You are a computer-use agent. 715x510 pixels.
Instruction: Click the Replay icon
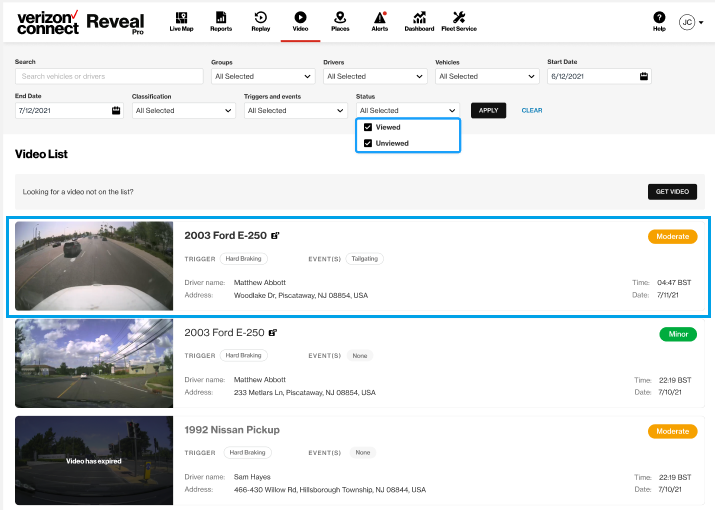pos(260,17)
